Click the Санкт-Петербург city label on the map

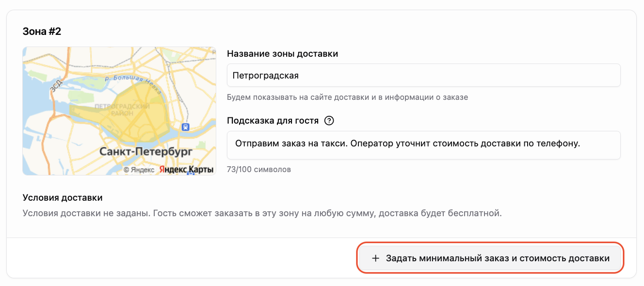pos(146,152)
